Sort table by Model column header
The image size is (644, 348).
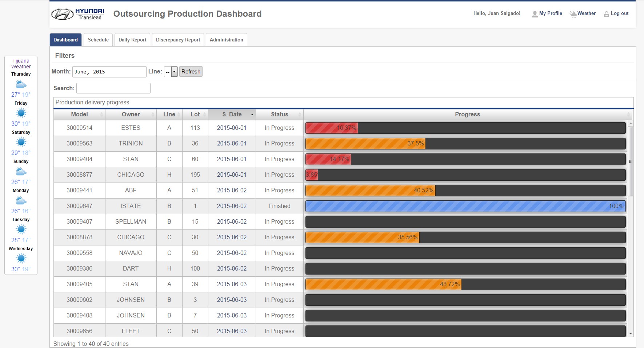pos(79,114)
